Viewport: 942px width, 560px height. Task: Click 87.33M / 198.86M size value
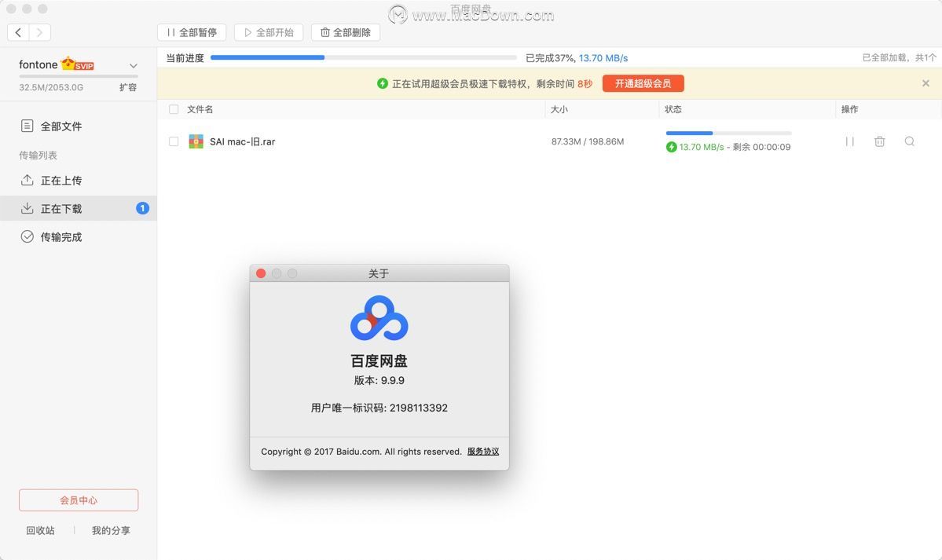click(588, 142)
